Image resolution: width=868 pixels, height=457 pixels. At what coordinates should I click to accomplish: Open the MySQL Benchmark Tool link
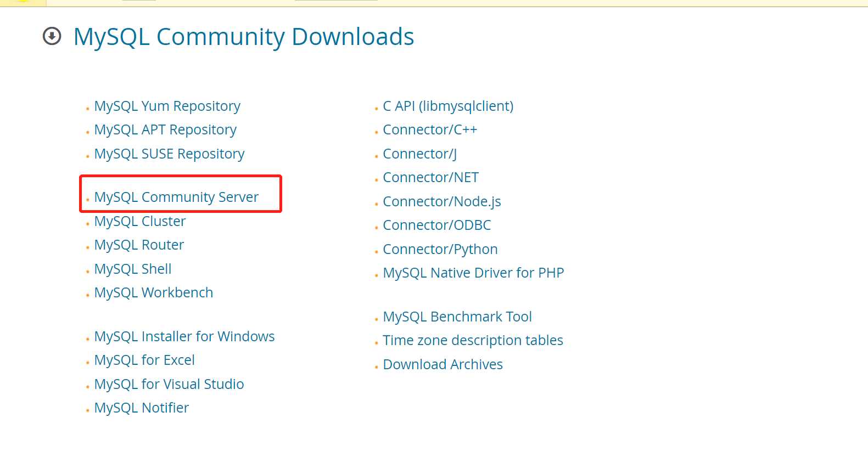click(457, 317)
